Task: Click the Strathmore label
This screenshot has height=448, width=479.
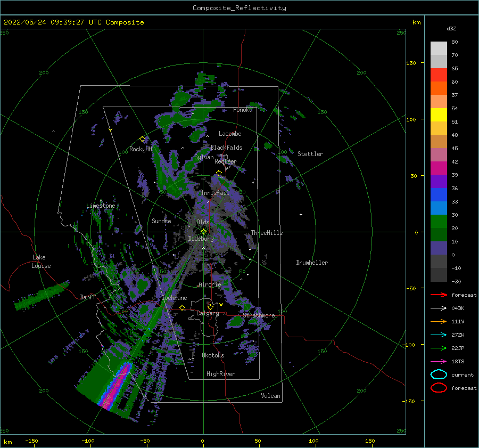Action: pos(259,315)
